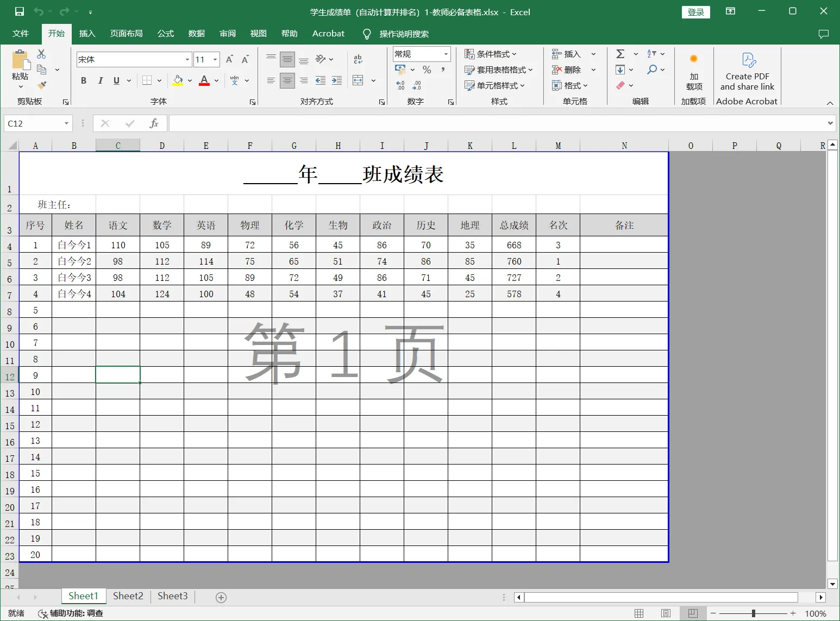This screenshot has width=840, height=621.
Task: Click the Login (登录) button
Action: coord(695,12)
